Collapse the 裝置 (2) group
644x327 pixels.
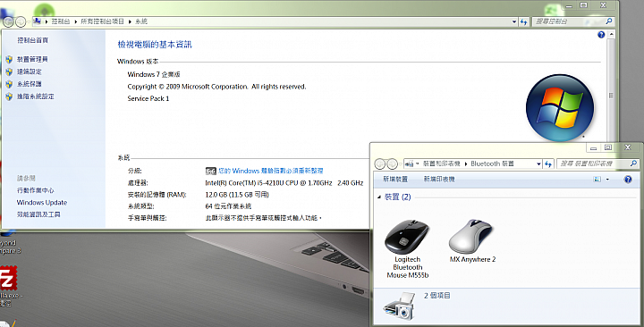[x=379, y=197]
